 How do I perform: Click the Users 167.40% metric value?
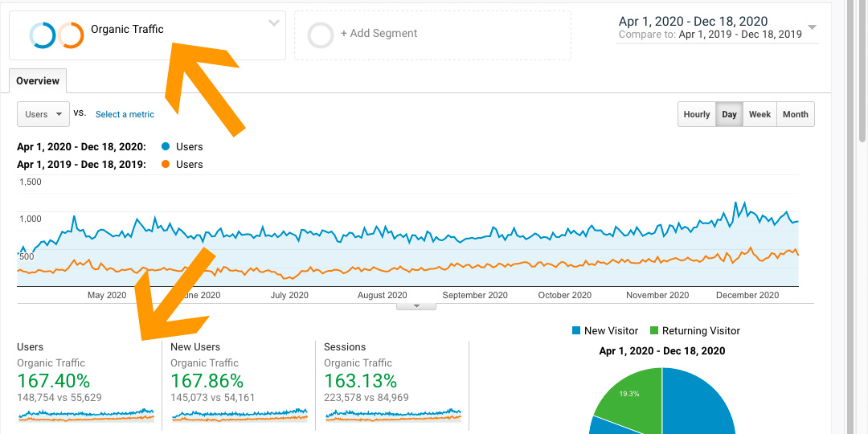click(54, 381)
